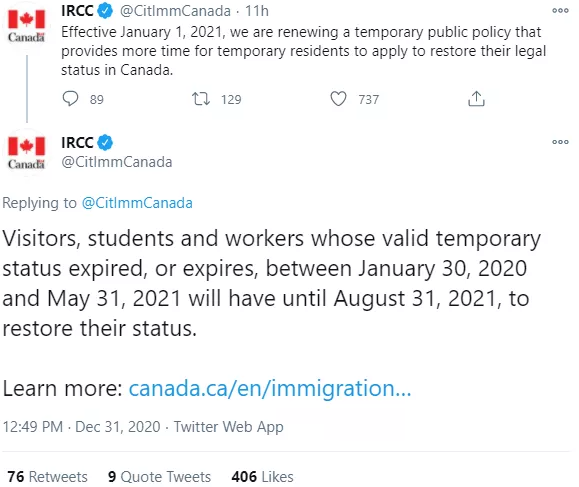Viewport: 579px width, 487px height.
Task: Click the Twitter Web App source label
Action: click(x=229, y=427)
